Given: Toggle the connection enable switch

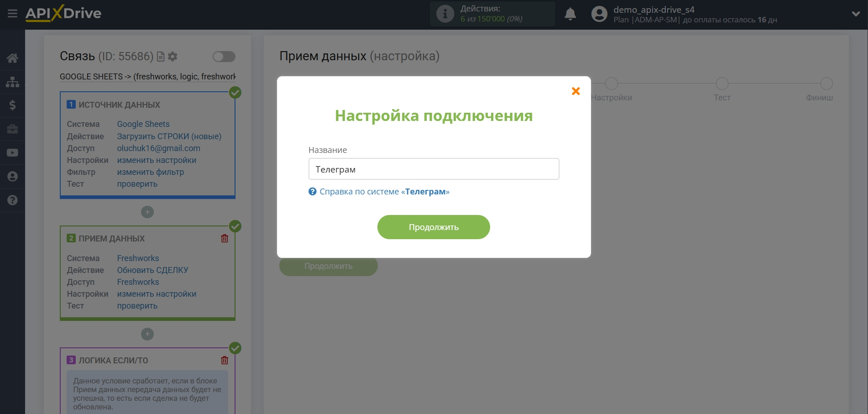Looking at the screenshot, I should tap(224, 57).
